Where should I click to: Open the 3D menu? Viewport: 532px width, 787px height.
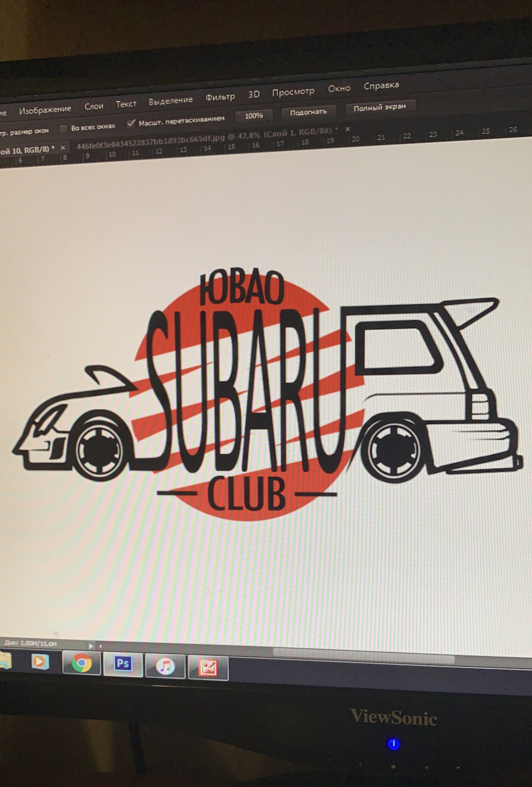pyautogui.click(x=254, y=94)
